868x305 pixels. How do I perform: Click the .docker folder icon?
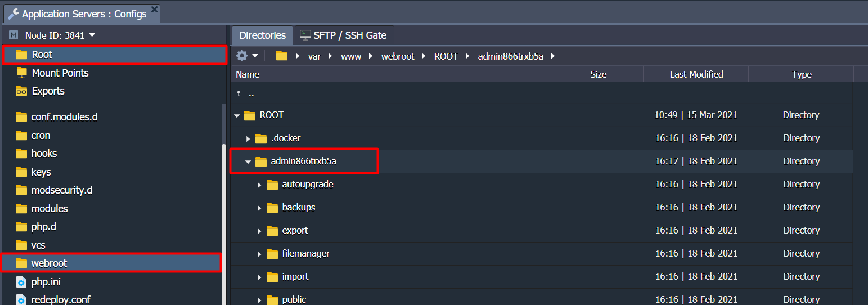click(x=260, y=138)
